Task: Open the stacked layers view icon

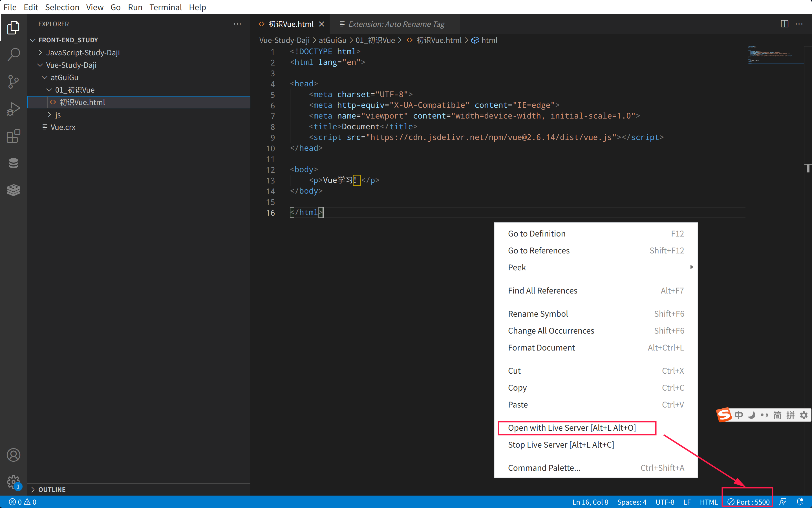Action: pyautogui.click(x=14, y=190)
